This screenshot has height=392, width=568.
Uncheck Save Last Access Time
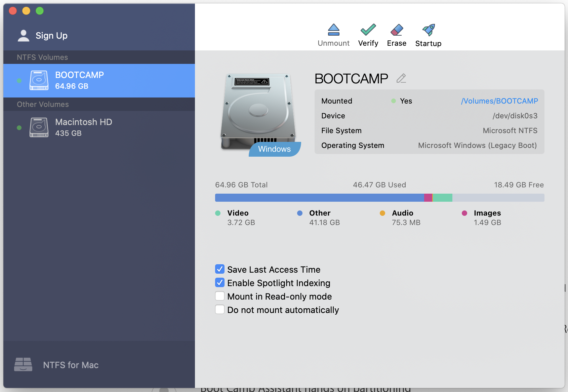[220, 269]
